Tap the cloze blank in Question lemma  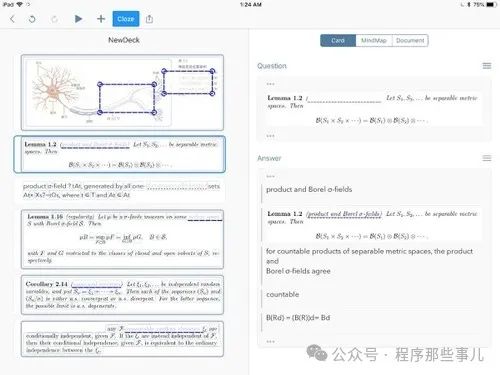click(x=344, y=100)
